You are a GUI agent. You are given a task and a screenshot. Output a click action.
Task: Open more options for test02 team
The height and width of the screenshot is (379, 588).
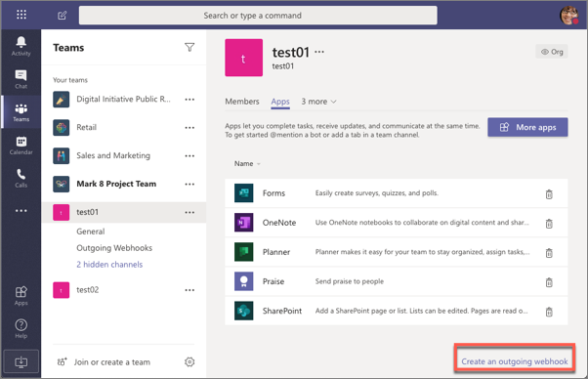189,290
